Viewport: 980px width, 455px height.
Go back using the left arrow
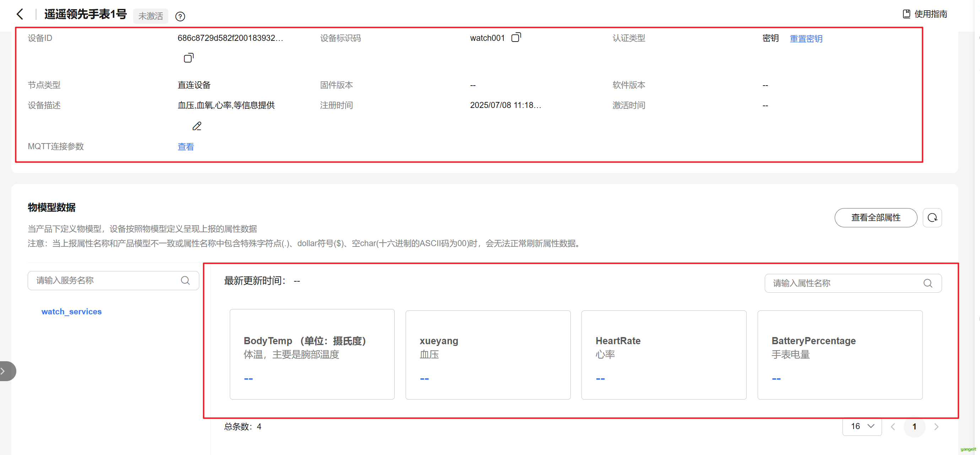(x=20, y=15)
